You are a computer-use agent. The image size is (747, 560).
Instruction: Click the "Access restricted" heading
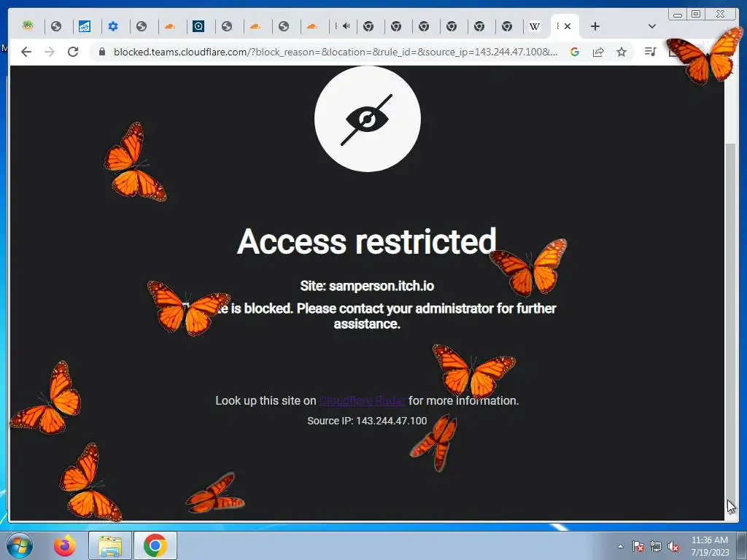pos(367,241)
